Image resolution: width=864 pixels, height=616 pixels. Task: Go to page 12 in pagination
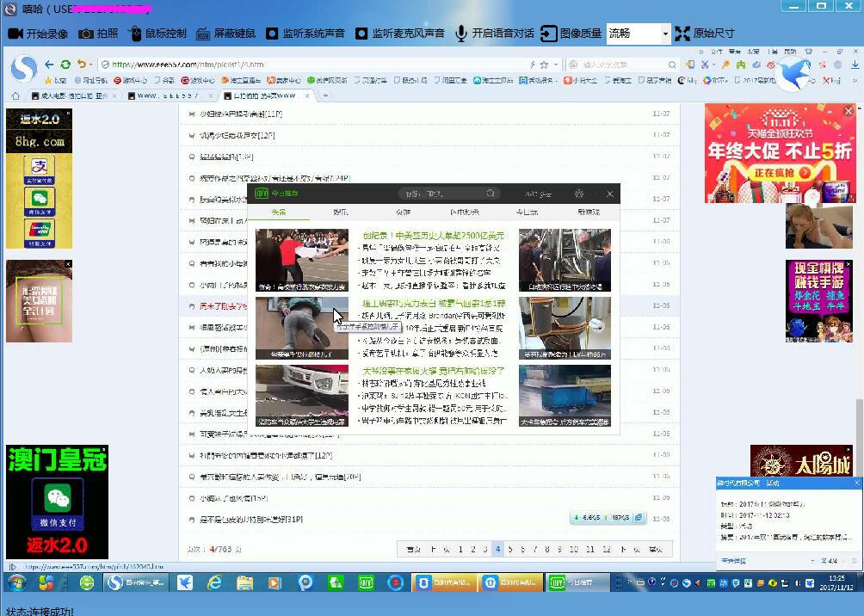point(607,550)
